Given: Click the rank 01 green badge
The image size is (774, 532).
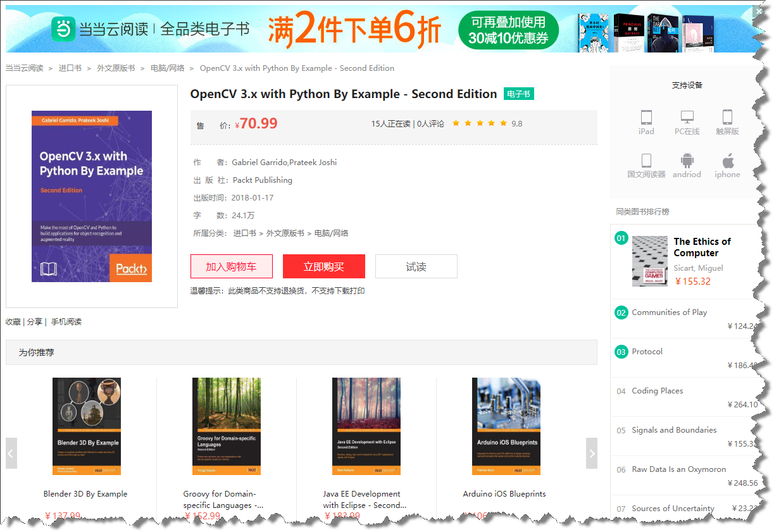Looking at the screenshot, I should click(x=621, y=238).
